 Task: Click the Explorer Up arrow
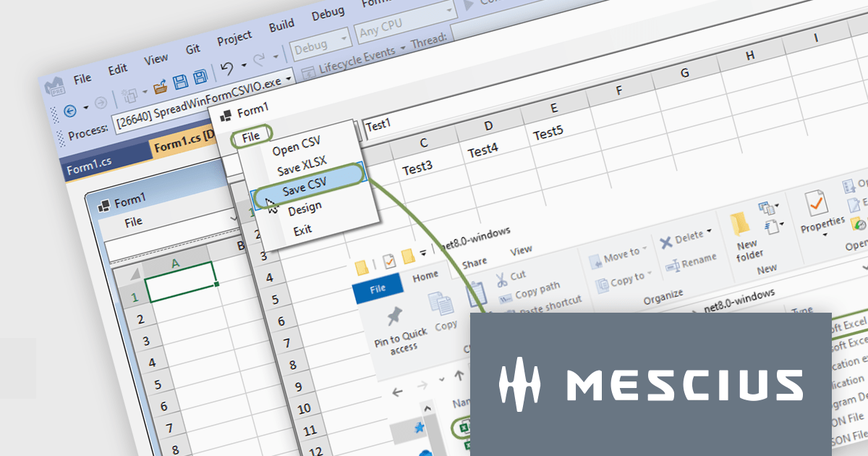(459, 376)
